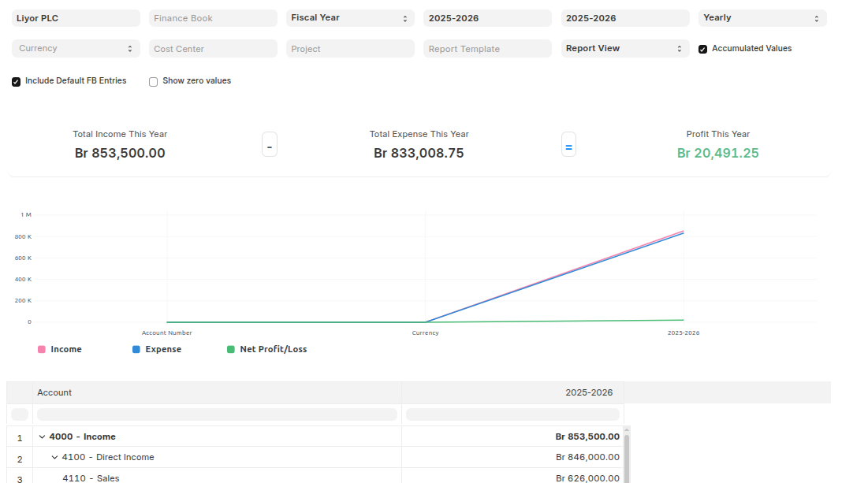Enable Show zero values checkbox
The height and width of the screenshot is (483, 868).
(154, 81)
